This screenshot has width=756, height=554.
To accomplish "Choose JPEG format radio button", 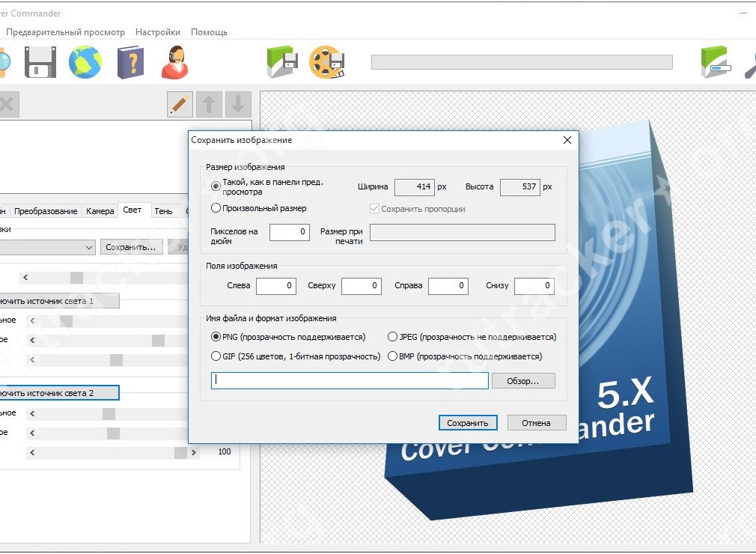I will (x=392, y=337).
